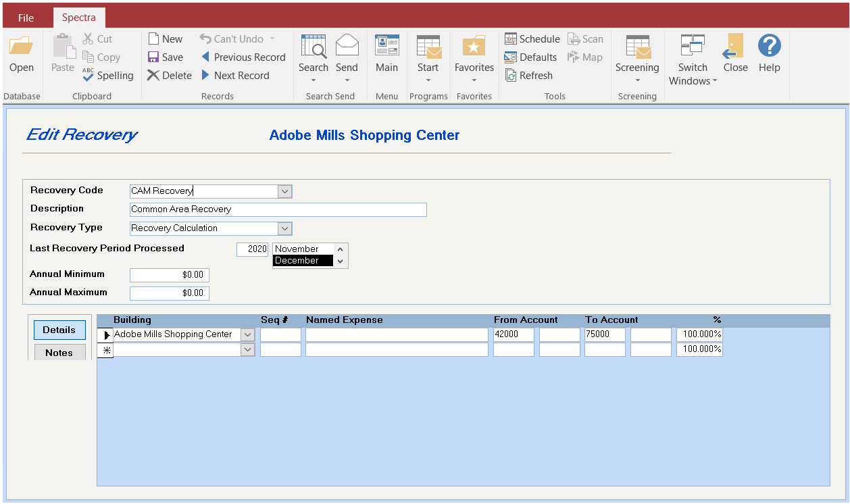Click the To Account field showing 75000
850x504 pixels.
(605, 334)
